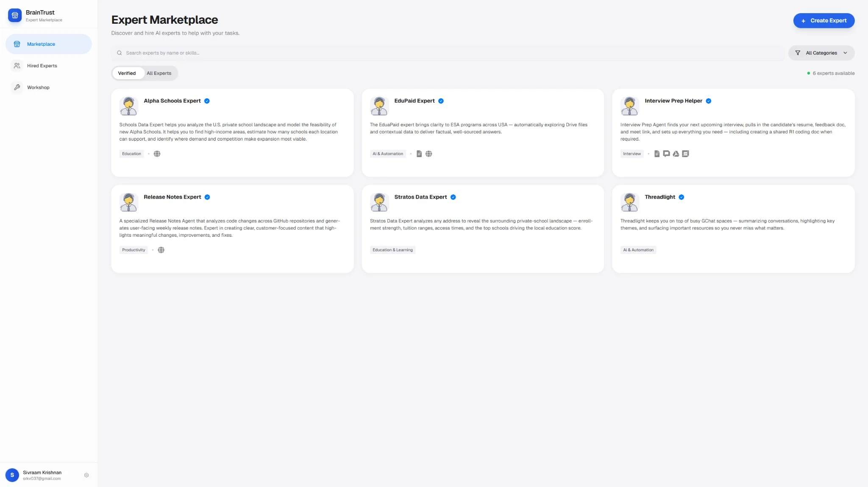Click EduPaid Expert avatar image

(x=379, y=106)
